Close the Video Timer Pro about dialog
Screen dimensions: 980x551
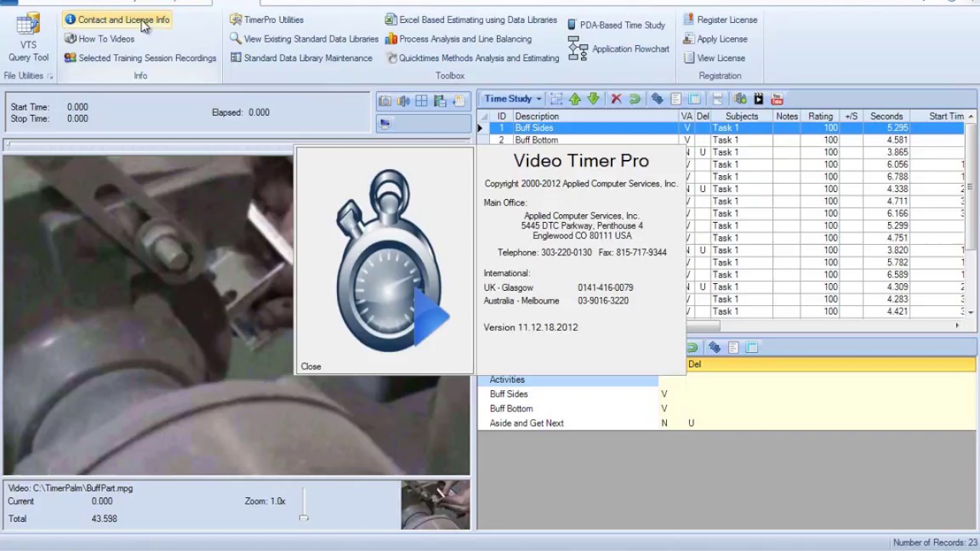click(x=311, y=367)
